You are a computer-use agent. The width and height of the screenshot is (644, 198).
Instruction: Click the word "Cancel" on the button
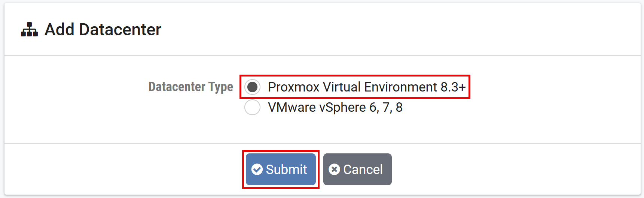pos(363,169)
